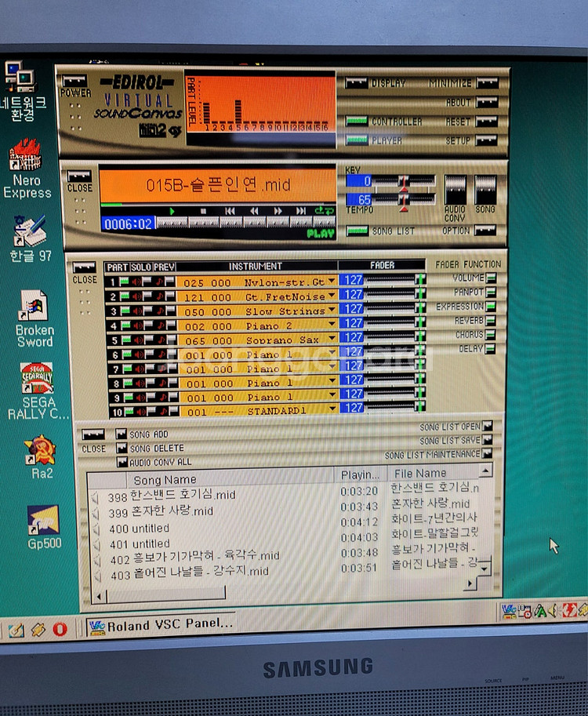Fast forward the playing song
Image resolution: width=588 pixels, height=716 pixels.
tap(278, 211)
